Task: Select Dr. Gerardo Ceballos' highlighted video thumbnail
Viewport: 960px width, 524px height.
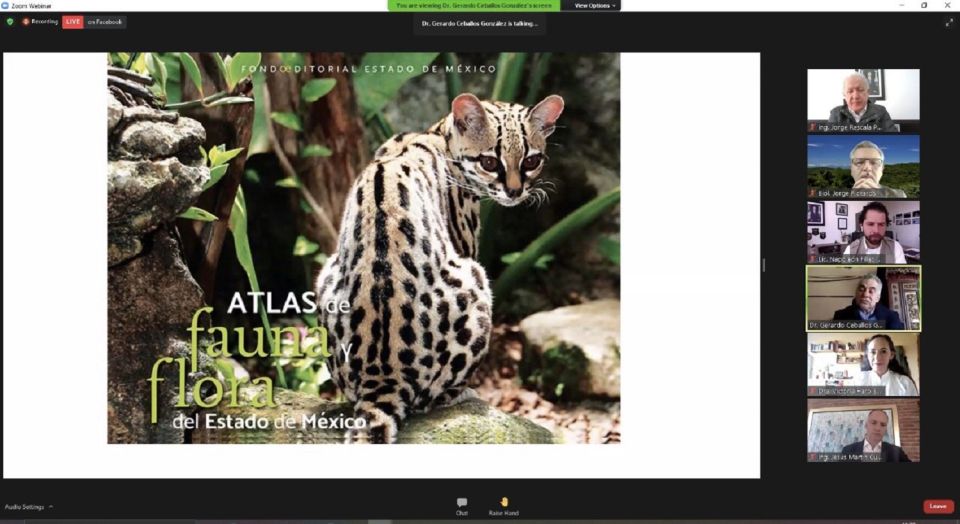Action: click(x=863, y=299)
